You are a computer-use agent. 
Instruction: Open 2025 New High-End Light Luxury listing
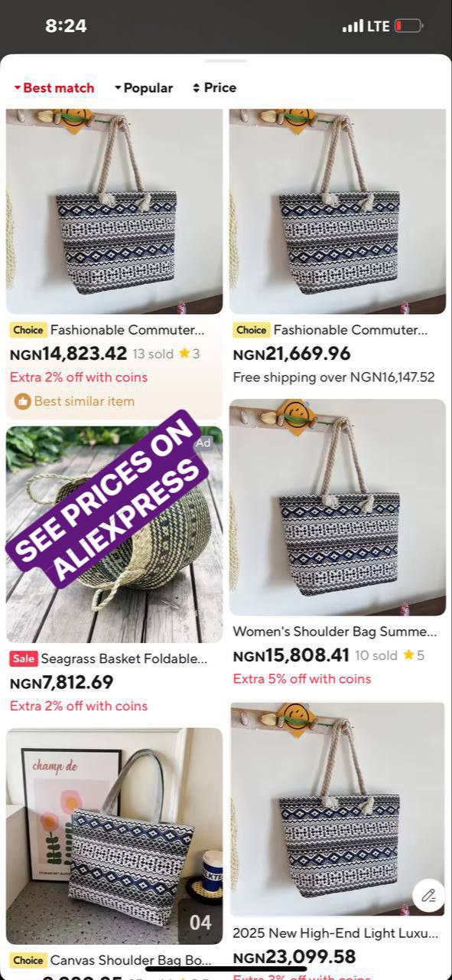pyautogui.click(x=335, y=933)
